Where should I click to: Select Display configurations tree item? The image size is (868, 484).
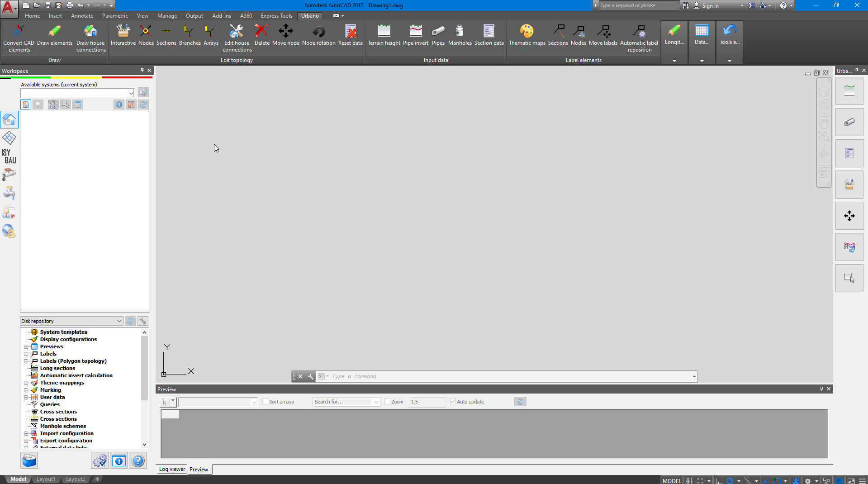tap(68, 339)
